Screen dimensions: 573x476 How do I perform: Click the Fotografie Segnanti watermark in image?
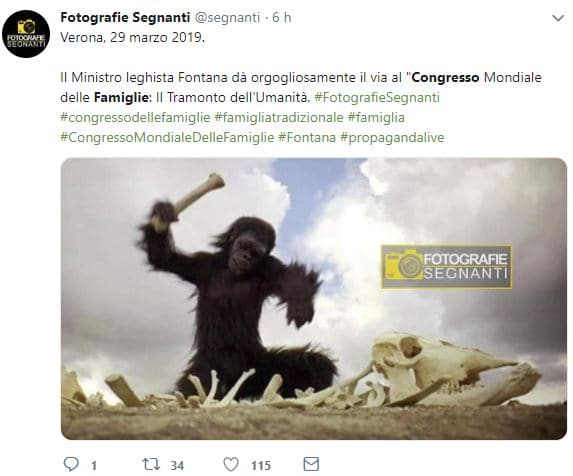pos(446,267)
